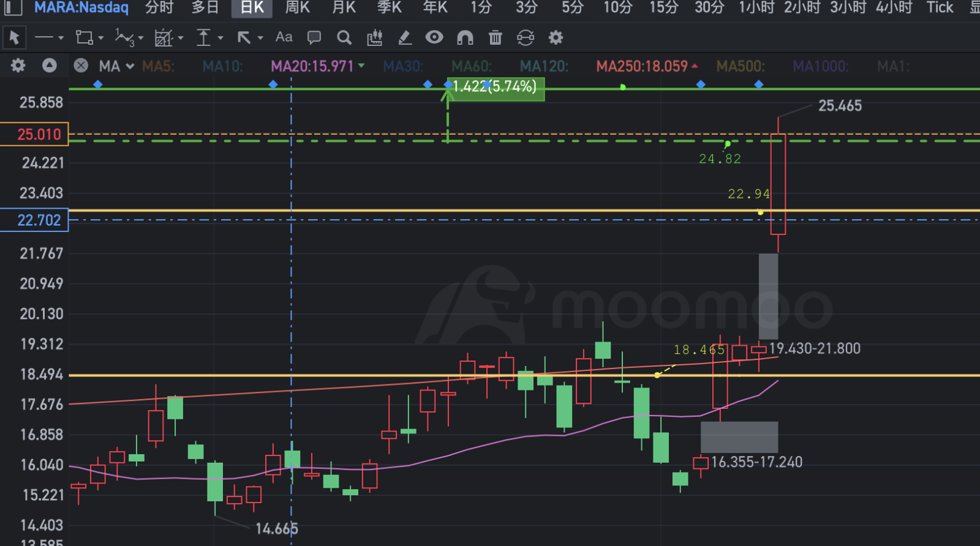Select the comment bubble tool
Viewport: 980px width, 546px height.
click(x=314, y=38)
